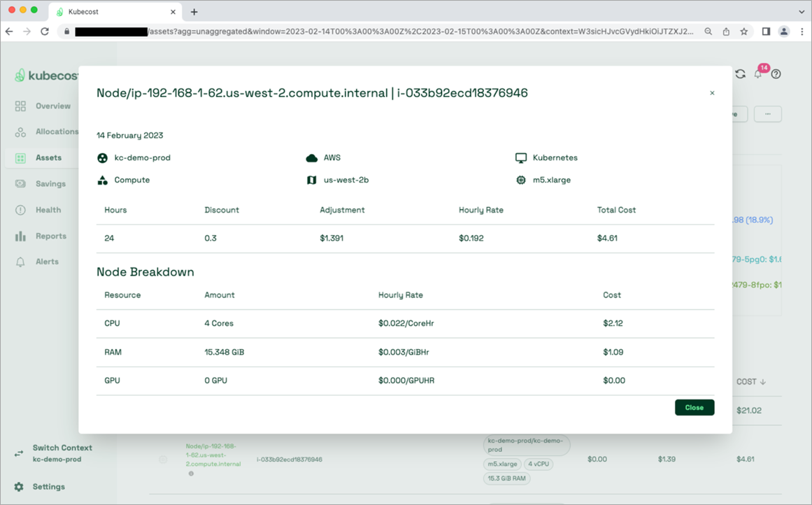This screenshot has height=505, width=812.
Task: Expand the tab search chevron
Action: coord(802,11)
